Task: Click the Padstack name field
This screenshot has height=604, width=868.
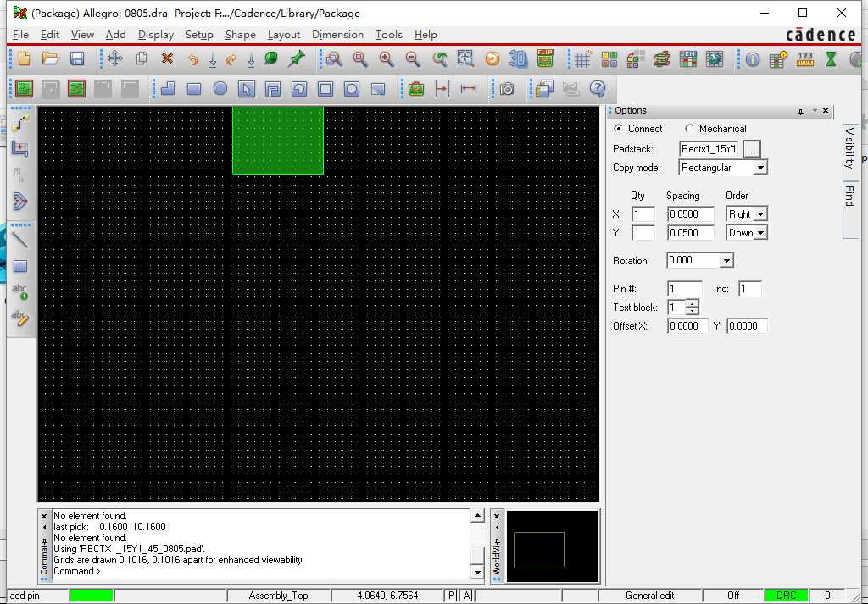Action: (x=709, y=149)
